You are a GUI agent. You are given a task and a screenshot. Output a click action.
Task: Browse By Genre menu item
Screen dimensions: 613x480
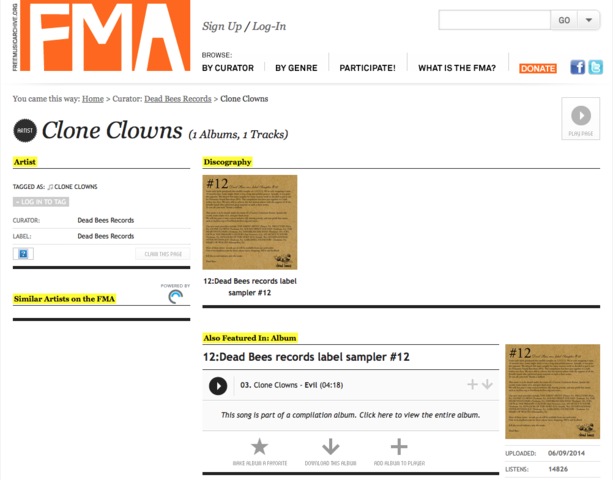[x=296, y=68]
